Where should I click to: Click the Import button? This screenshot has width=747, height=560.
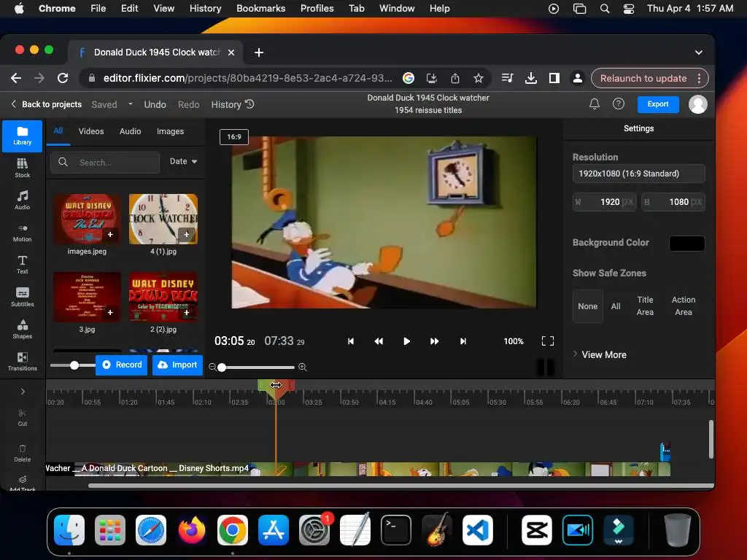[x=177, y=365]
